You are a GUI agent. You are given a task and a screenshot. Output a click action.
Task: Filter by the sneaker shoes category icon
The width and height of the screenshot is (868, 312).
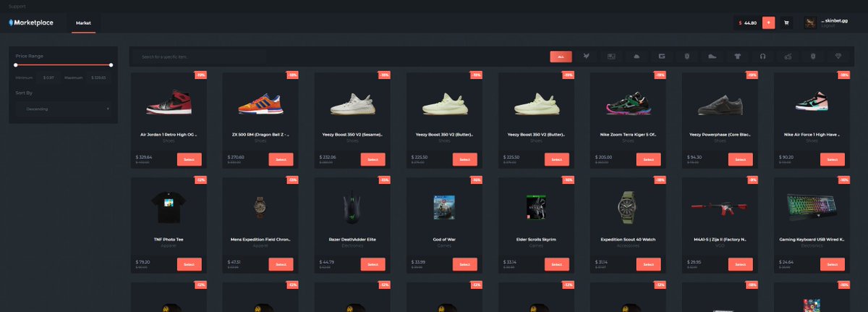tap(712, 56)
